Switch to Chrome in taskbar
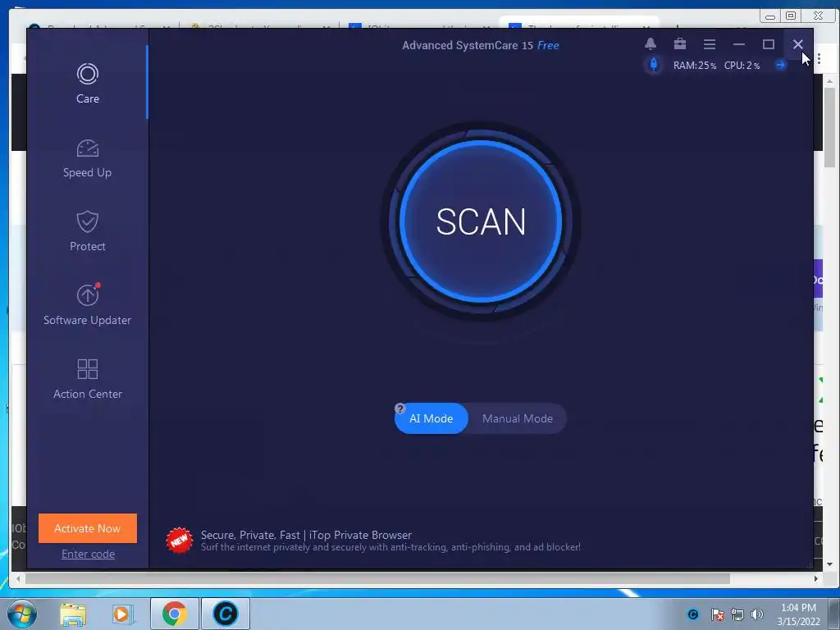Screen dimensions: 840x630 point(174,614)
